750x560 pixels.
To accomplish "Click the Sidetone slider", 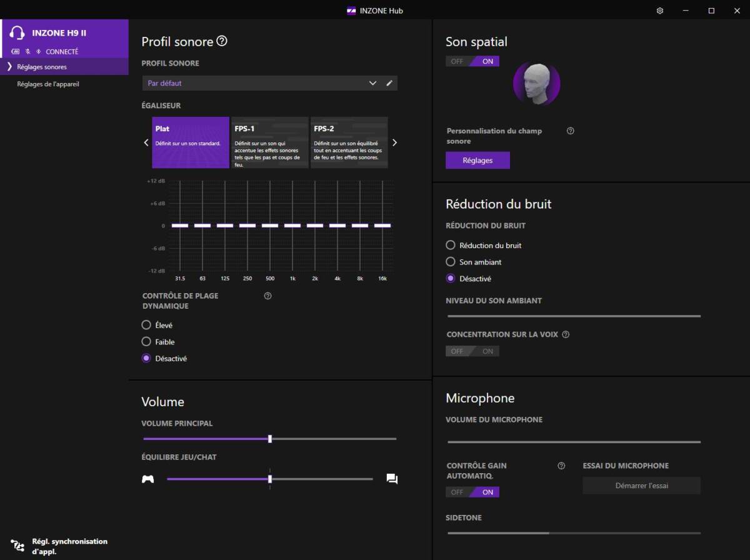I will click(x=574, y=533).
